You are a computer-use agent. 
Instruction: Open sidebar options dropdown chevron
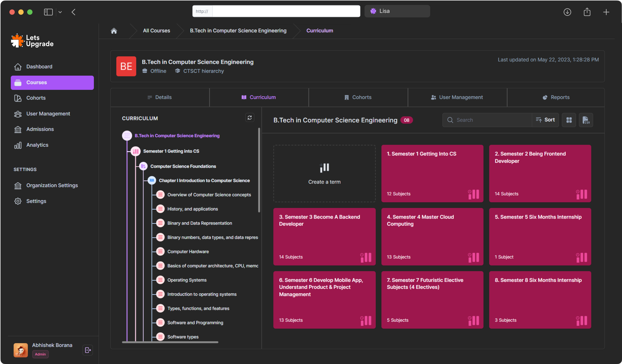(60, 12)
